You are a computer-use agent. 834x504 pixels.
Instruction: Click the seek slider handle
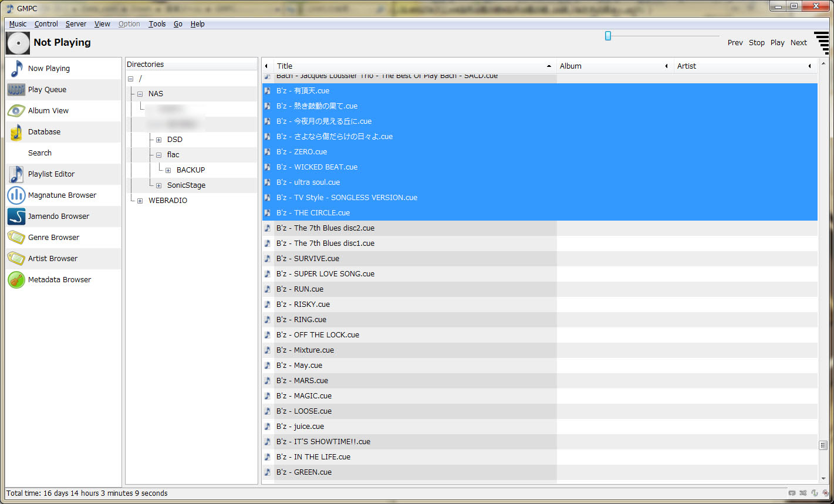coord(608,36)
